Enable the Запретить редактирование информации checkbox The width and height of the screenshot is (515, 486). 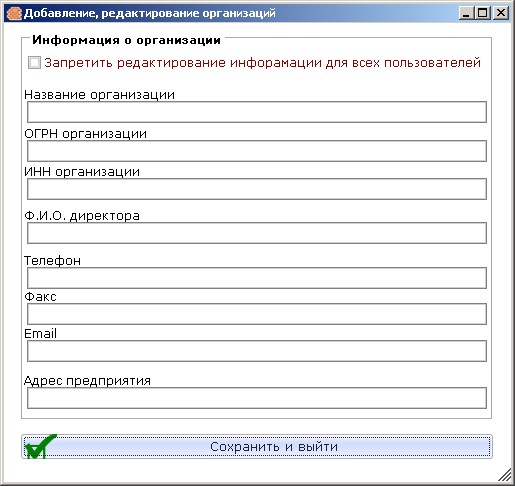tap(34, 63)
